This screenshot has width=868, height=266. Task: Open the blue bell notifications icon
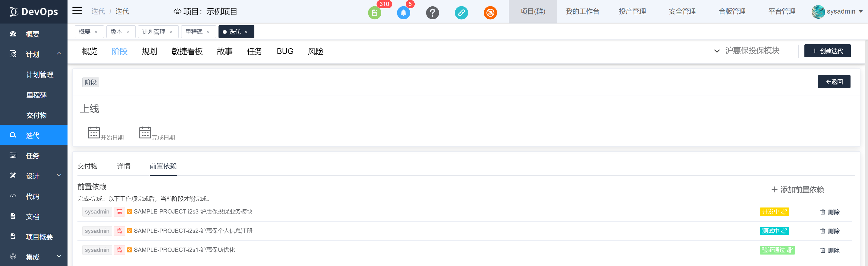403,13
